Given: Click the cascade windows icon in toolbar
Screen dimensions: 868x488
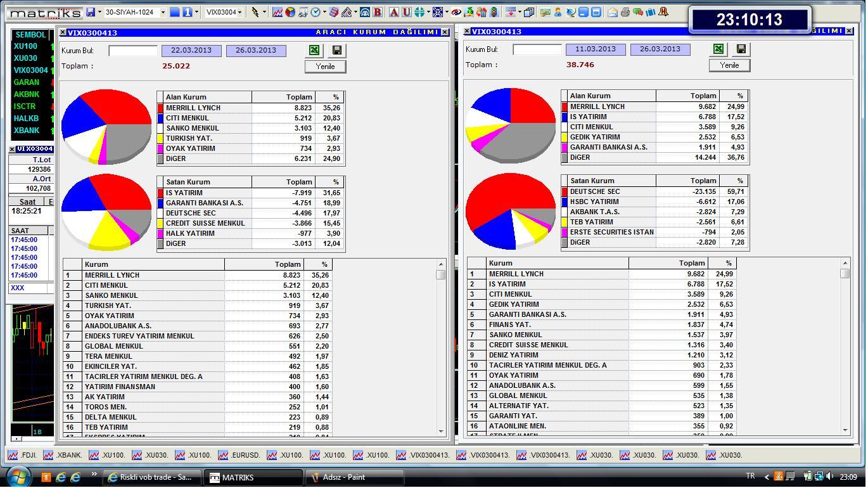Looking at the screenshot, I should pos(529,12).
